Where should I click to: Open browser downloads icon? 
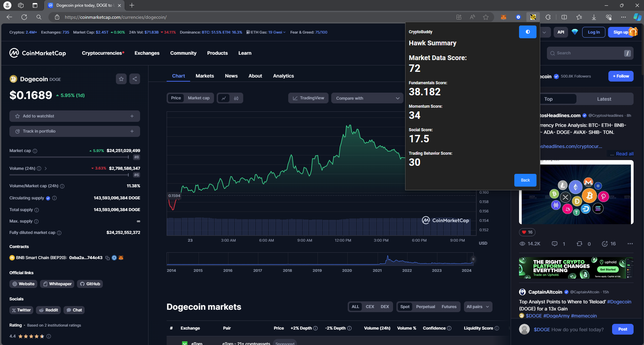click(x=594, y=17)
